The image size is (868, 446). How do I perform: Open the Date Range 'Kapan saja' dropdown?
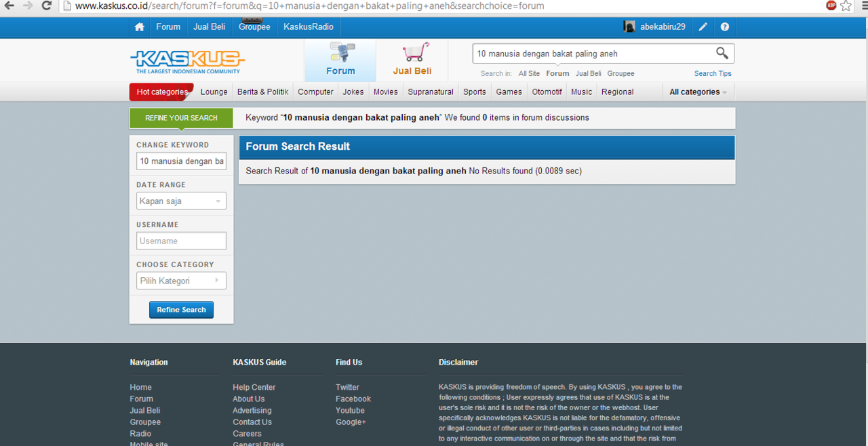click(x=181, y=201)
